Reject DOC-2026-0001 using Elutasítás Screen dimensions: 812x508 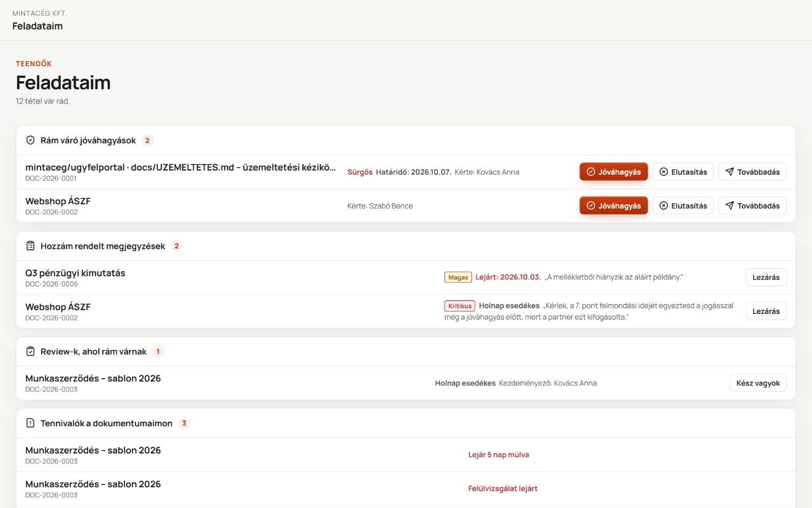point(683,172)
